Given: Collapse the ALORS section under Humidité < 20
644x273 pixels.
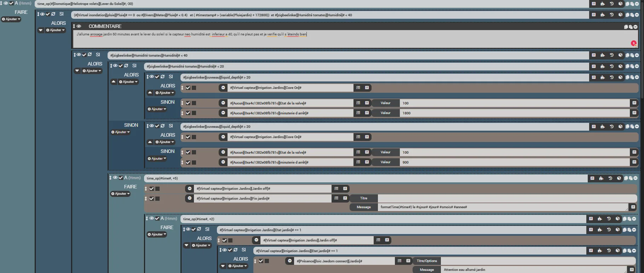Looking at the screenshot, I should (x=114, y=82).
